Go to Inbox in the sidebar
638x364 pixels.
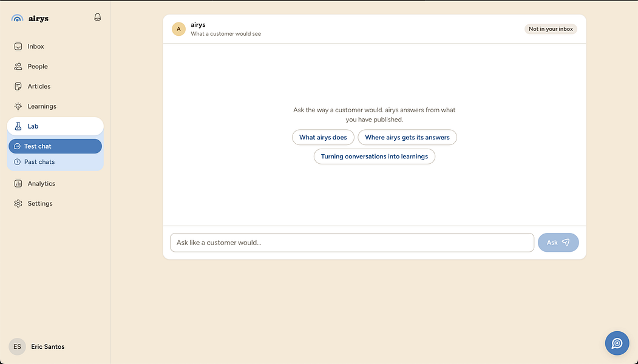click(x=55, y=46)
